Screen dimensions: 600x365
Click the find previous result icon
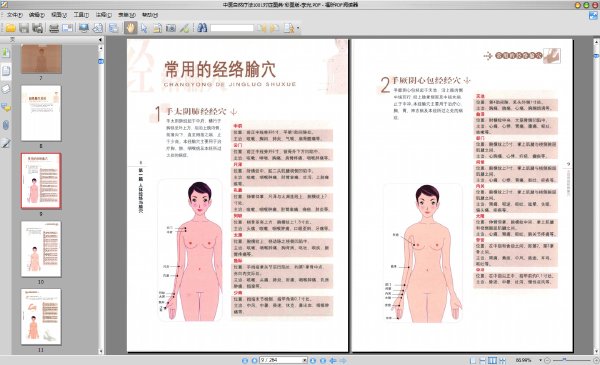point(262,28)
